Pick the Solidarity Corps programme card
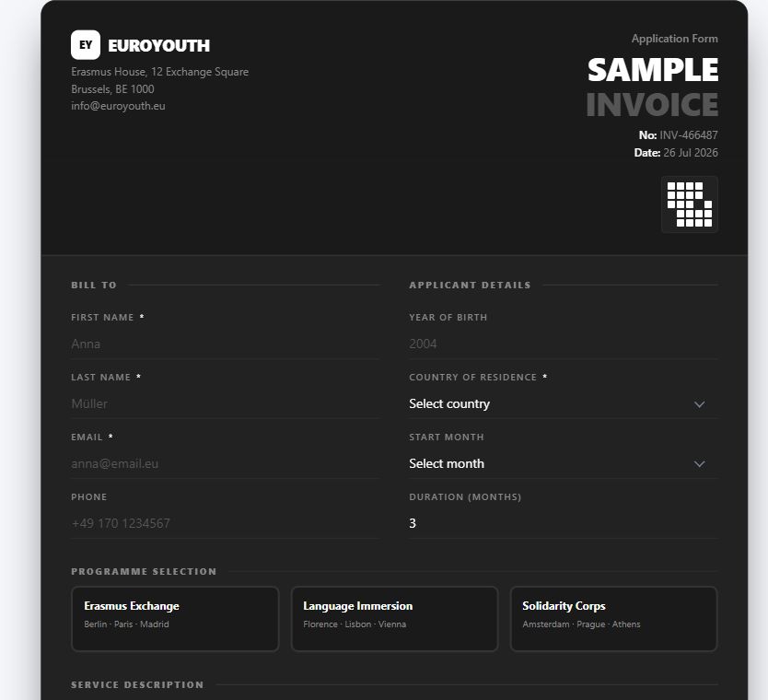768x700 pixels. click(x=613, y=619)
